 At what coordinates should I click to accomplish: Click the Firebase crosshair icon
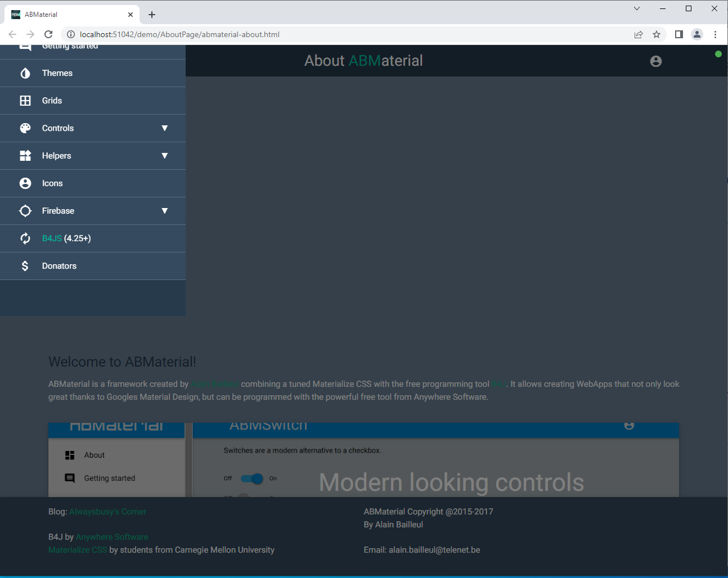(25, 211)
